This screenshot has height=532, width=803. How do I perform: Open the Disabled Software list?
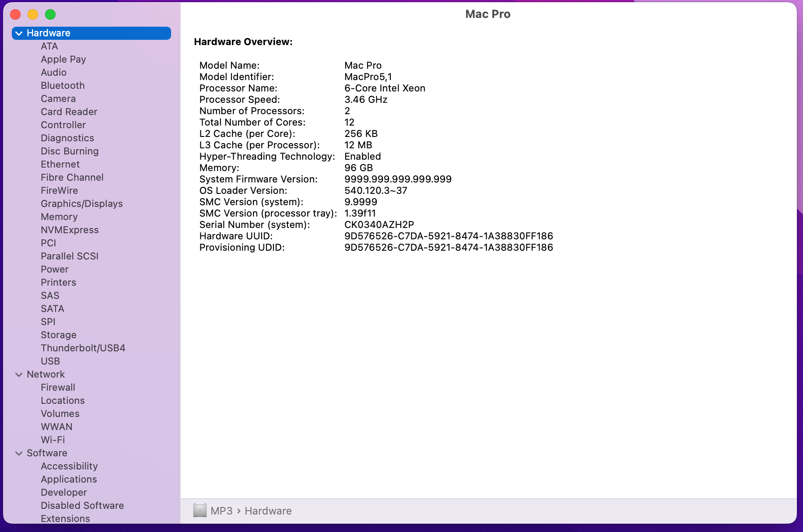(x=82, y=505)
